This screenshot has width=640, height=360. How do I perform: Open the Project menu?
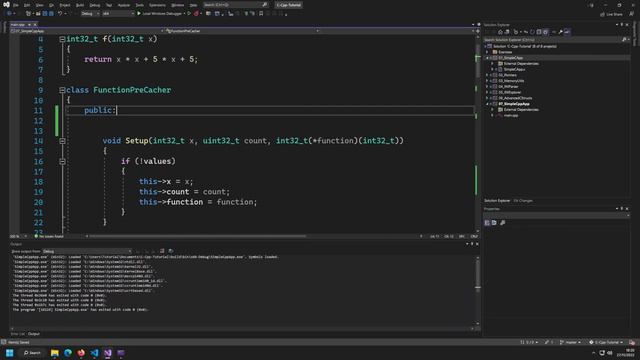point(65,5)
